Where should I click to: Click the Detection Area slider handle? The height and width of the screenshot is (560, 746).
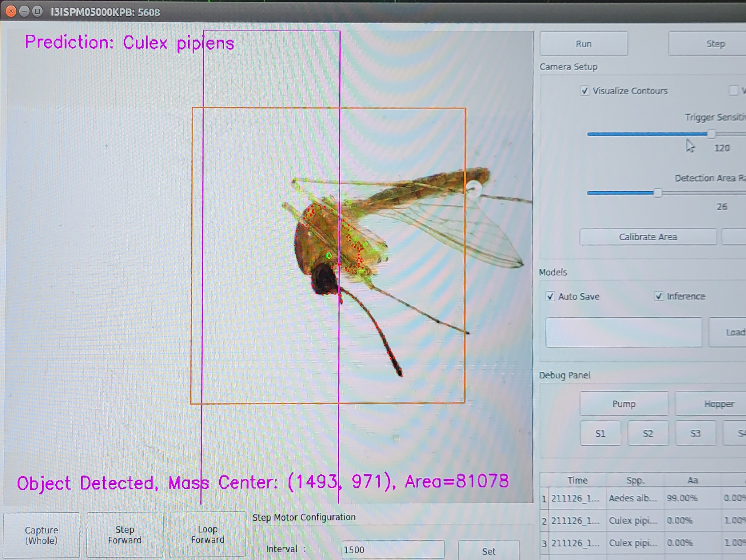pyautogui.click(x=657, y=193)
